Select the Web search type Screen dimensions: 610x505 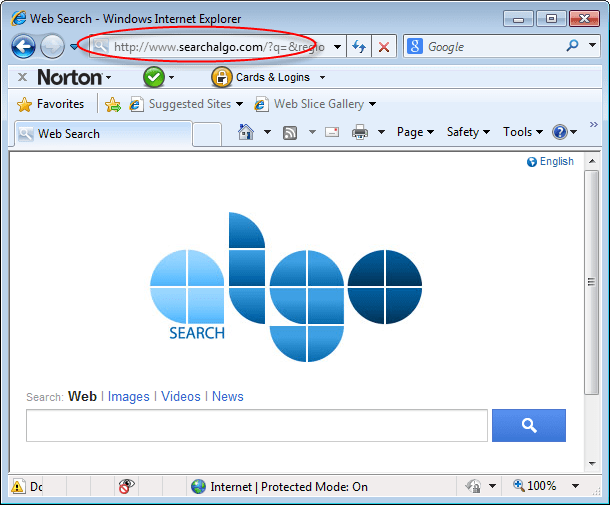82,396
